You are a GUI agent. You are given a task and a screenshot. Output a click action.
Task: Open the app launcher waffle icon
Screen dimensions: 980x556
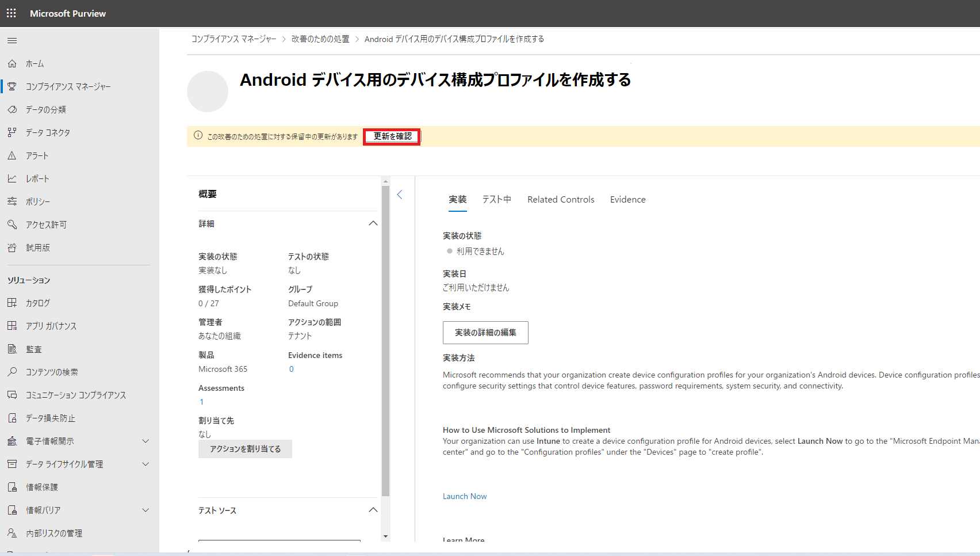coord(12,13)
